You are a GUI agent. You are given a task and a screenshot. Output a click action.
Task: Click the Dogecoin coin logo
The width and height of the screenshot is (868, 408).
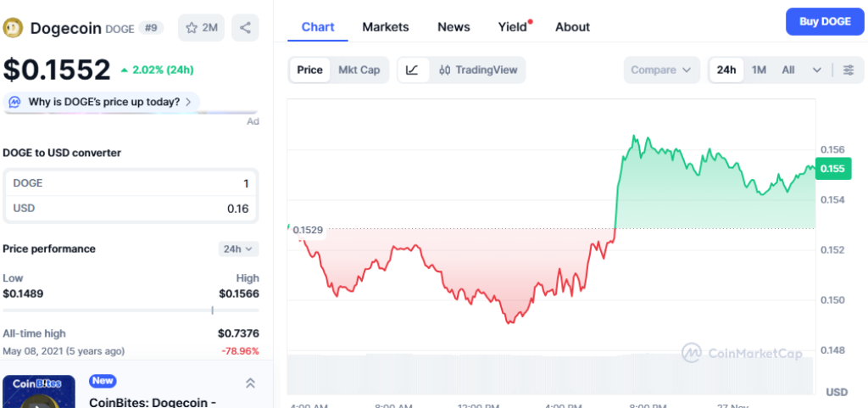coord(13,27)
